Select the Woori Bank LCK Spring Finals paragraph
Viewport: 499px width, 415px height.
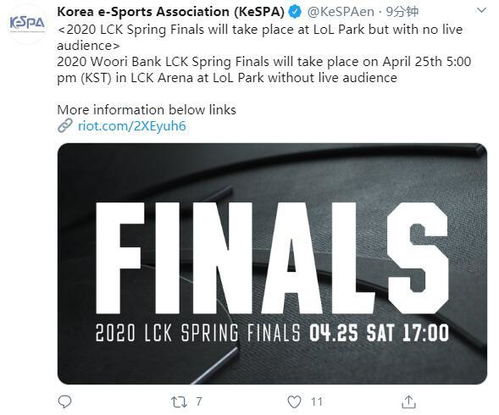264,70
